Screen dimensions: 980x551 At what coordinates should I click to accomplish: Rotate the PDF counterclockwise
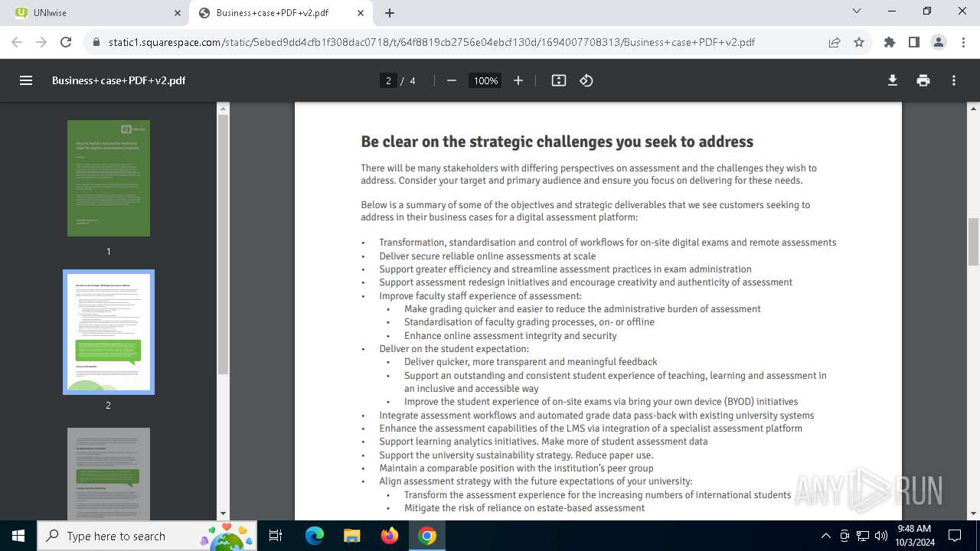[586, 80]
